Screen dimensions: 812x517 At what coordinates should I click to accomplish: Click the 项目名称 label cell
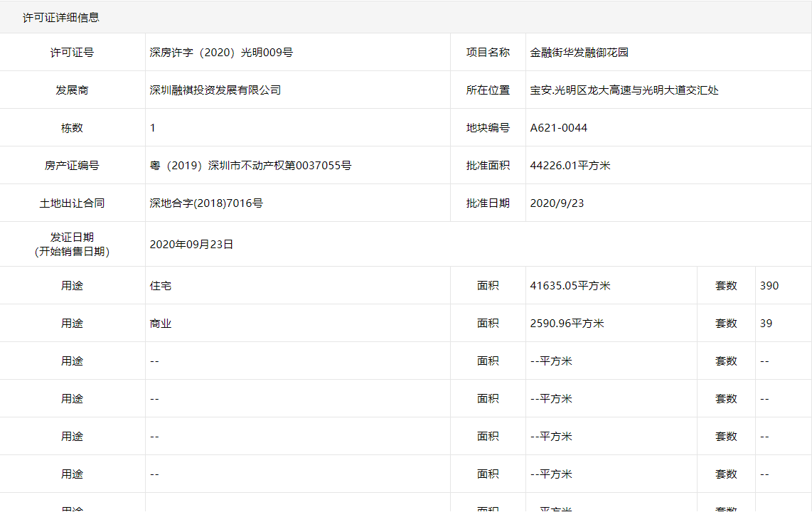488,52
